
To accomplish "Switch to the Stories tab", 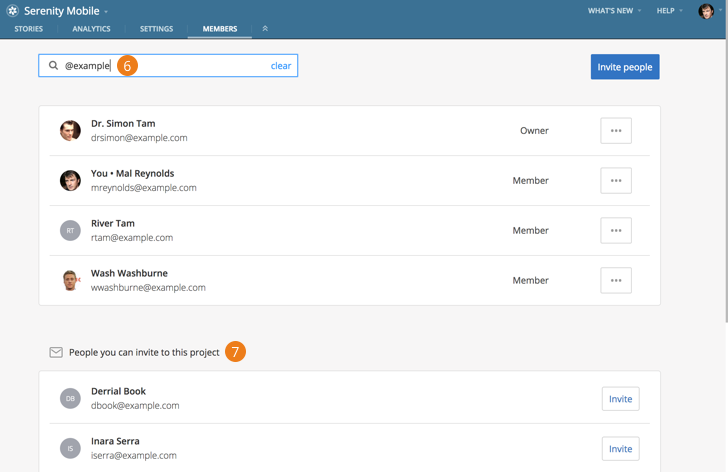I will [x=29, y=29].
